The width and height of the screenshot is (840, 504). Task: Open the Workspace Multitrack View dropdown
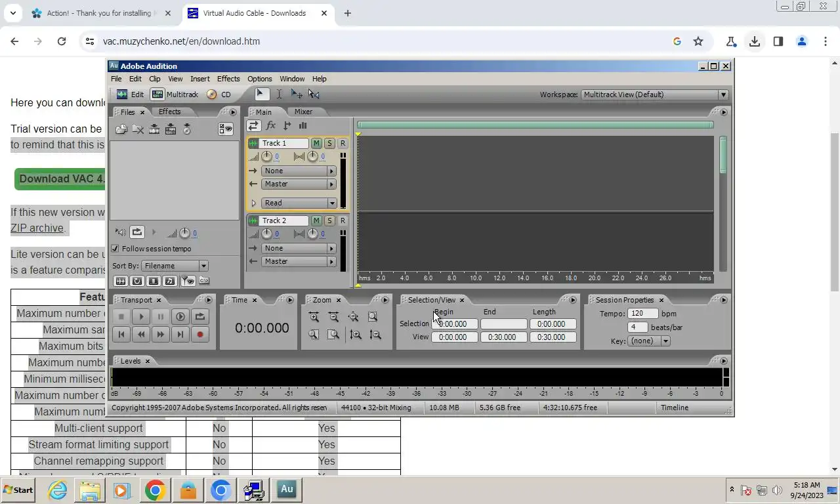click(655, 94)
